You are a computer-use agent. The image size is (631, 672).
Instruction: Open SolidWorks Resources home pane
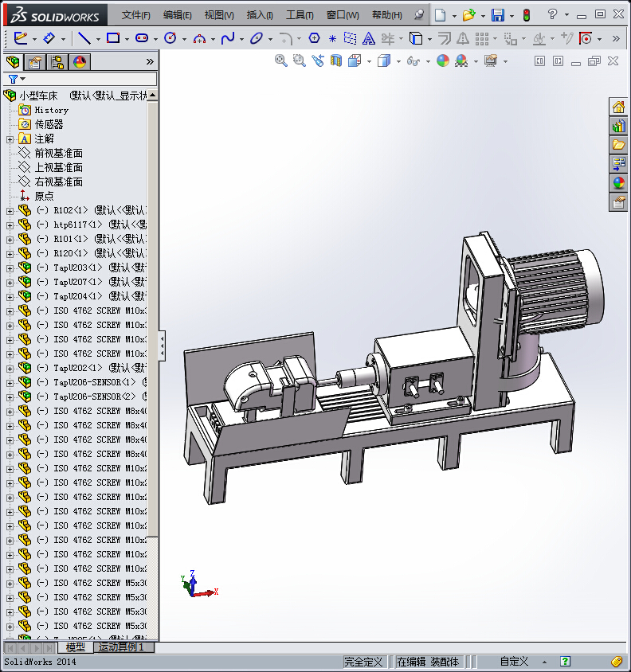[x=618, y=107]
